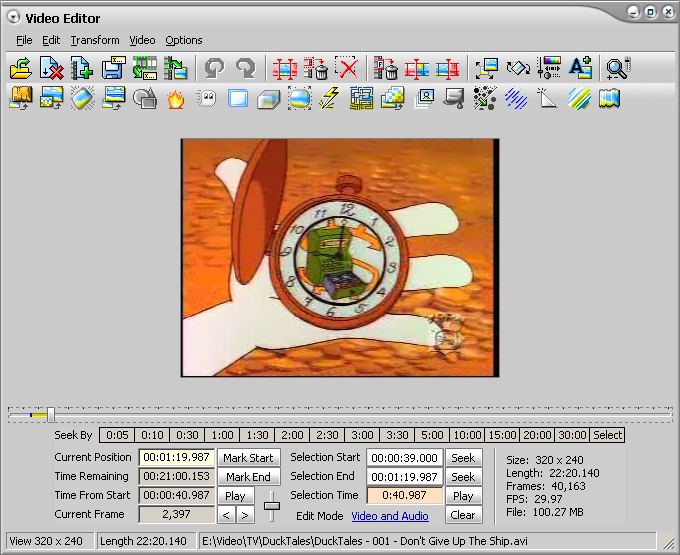Click the undo arrow icon
Viewport: 680px width, 555px height.
[x=214, y=69]
